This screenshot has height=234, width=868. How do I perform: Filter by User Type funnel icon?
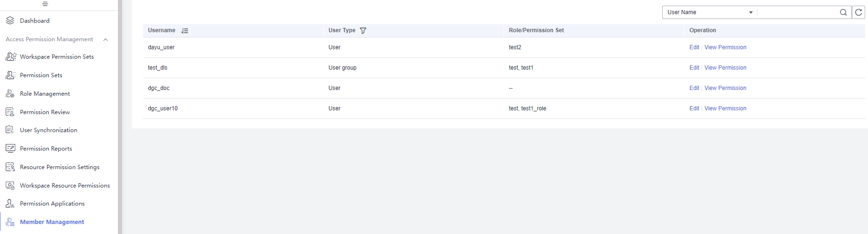[363, 30]
